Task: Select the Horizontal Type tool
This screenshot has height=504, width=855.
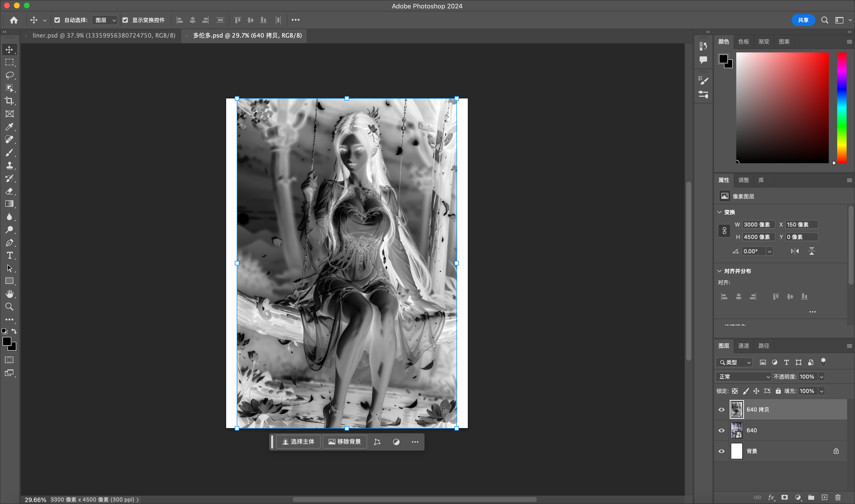Action: [x=9, y=255]
